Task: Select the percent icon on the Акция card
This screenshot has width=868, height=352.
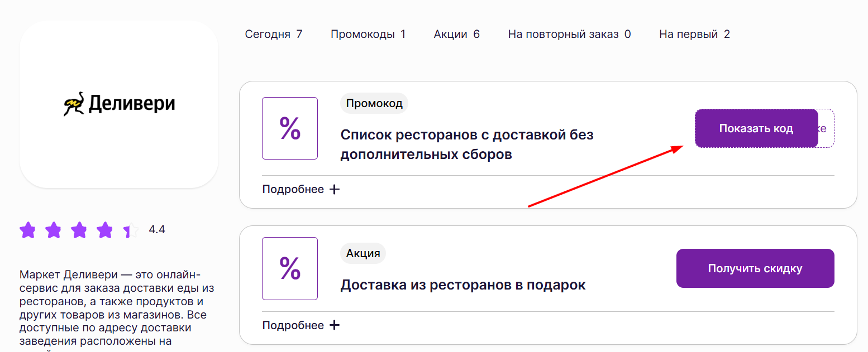Action: [290, 268]
